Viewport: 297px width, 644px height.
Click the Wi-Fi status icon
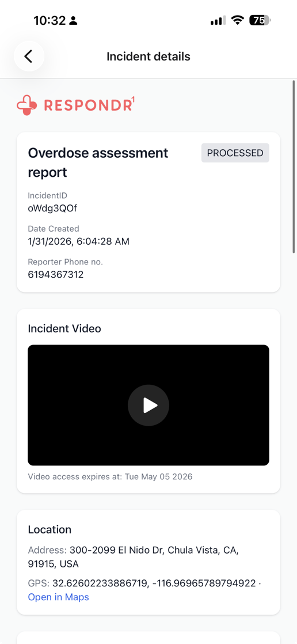tap(237, 20)
